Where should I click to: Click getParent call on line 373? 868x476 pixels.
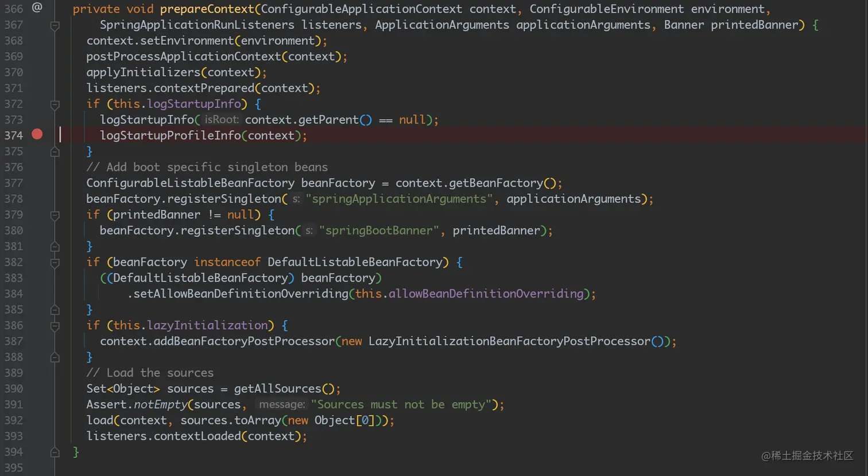[328, 120]
